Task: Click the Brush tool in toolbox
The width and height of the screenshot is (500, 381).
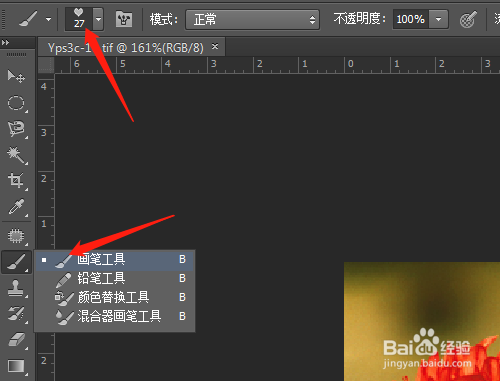Action: pyautogui.click(x=16, y=262)
